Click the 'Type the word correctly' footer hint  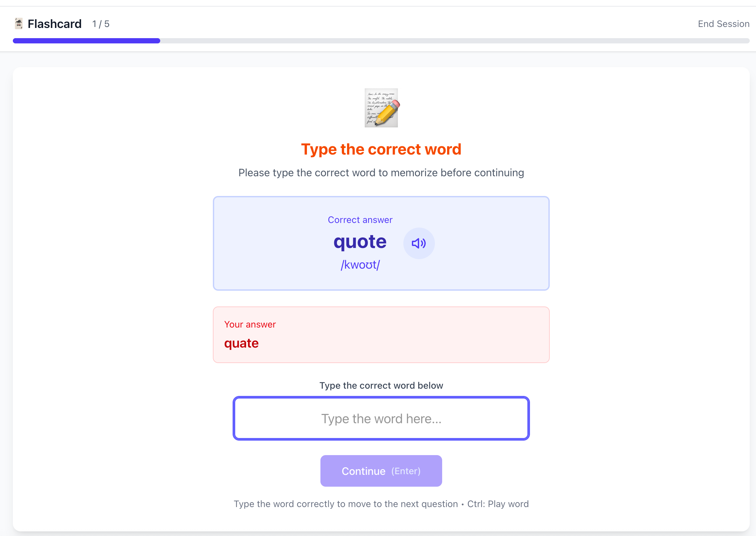[346, 504]
